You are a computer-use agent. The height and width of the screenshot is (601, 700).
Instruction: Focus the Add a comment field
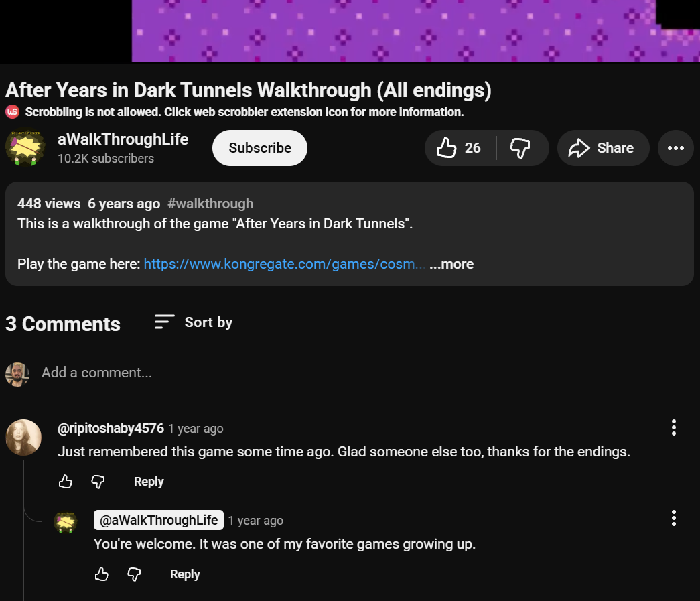click(x=359, y=373)
